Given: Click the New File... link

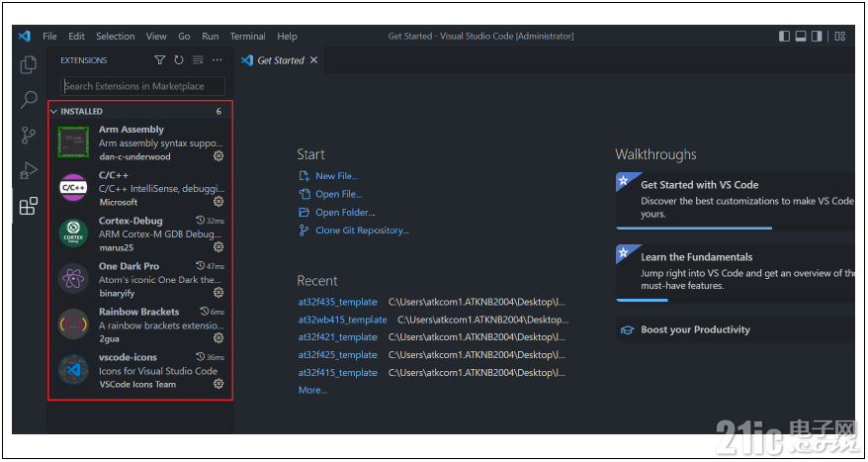Looking at the screenshot, I should pos(336,176).
